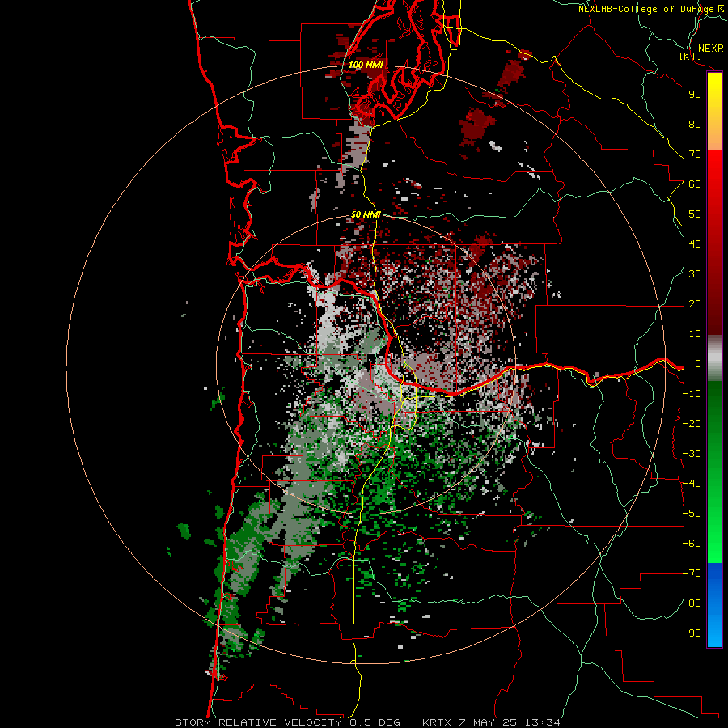Click the "NEXLAB-College of DuPage" header text

tap(645, 9)
